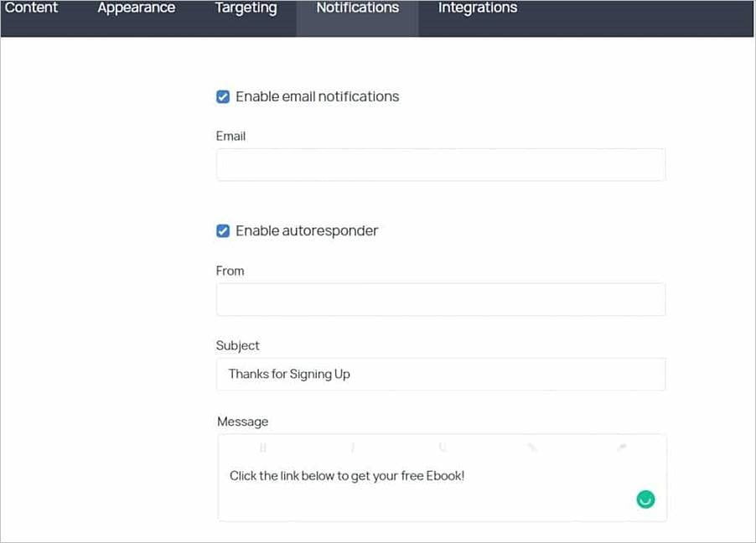Click the Enable email notifications label
Image resolution: width=756 pixels, height=543 pixels.
(317, 96)
